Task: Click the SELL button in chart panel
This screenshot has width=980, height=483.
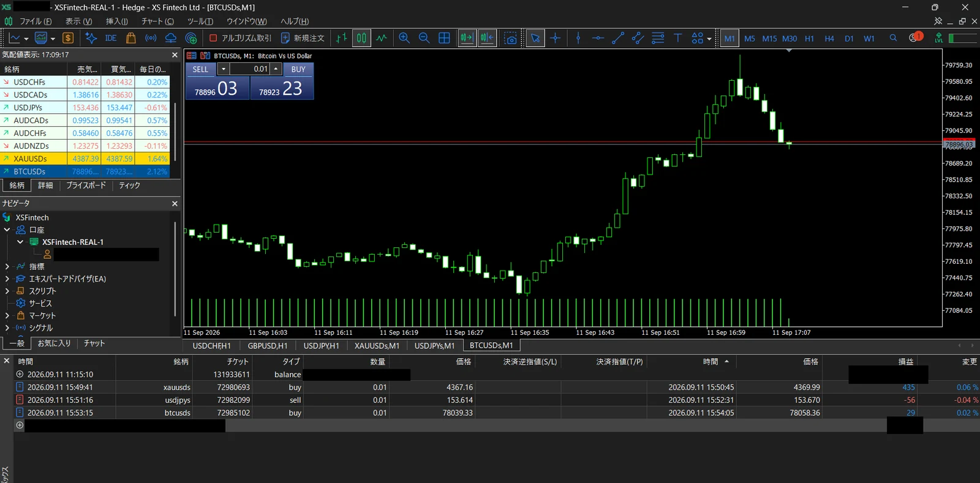Action: click(x=201, y=69)
